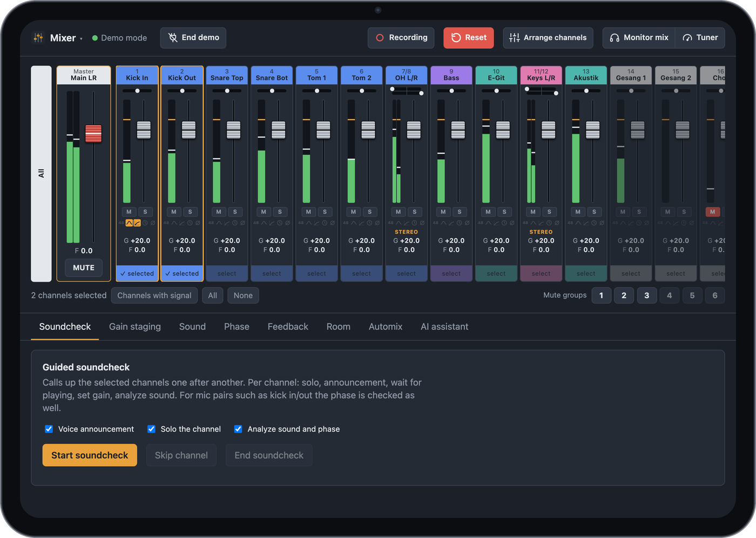This screenshot has width=756, height=538.
Task: Solo the Bass channel with S button
Action: click(x=460, y=212)
